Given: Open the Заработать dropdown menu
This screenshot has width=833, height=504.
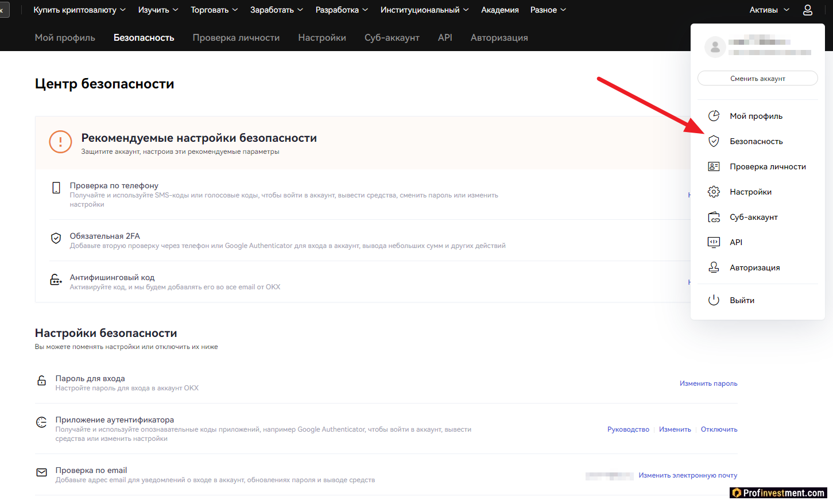Looking at the screenshot, I should tap(276, 10).
